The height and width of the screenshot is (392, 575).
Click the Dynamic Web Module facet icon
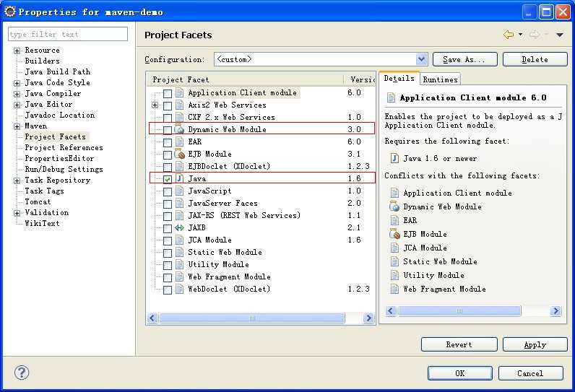[179, 129]
